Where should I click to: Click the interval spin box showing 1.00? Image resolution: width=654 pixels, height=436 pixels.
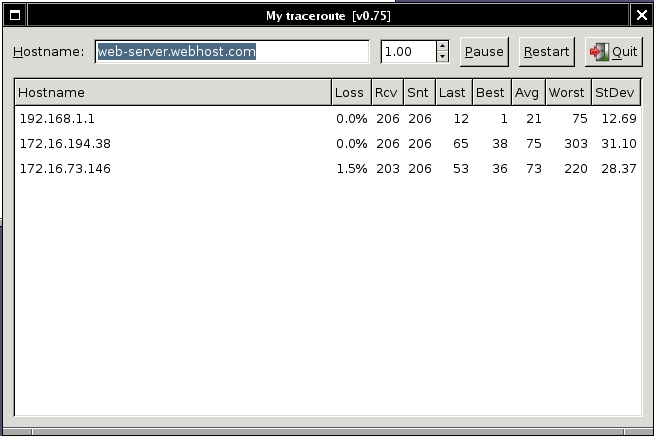409,52
